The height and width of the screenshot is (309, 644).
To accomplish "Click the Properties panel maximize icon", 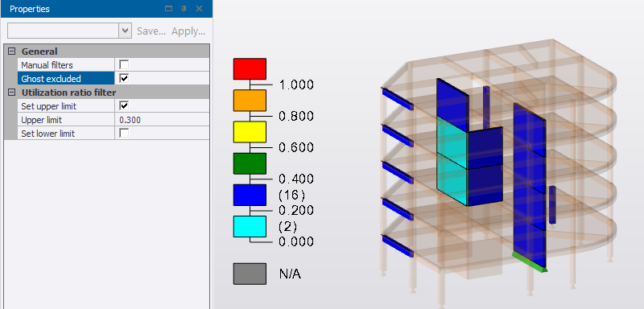I will 168,9.
